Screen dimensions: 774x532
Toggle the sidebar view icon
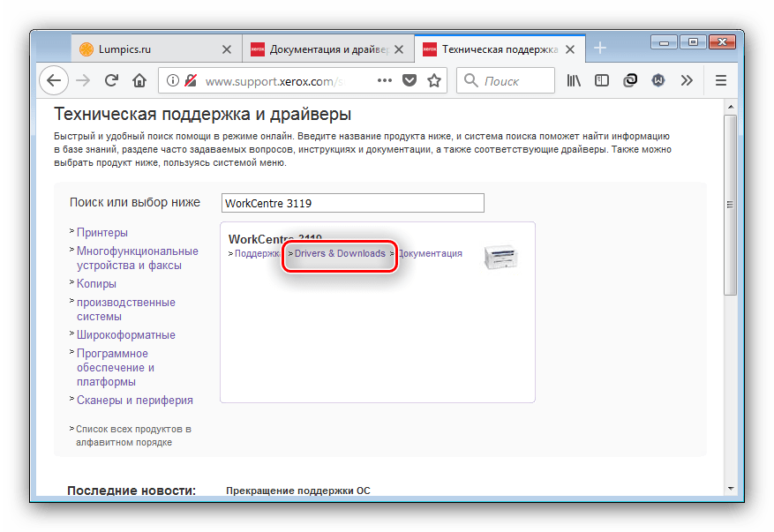pyautogui.click(x=602, y=80)
